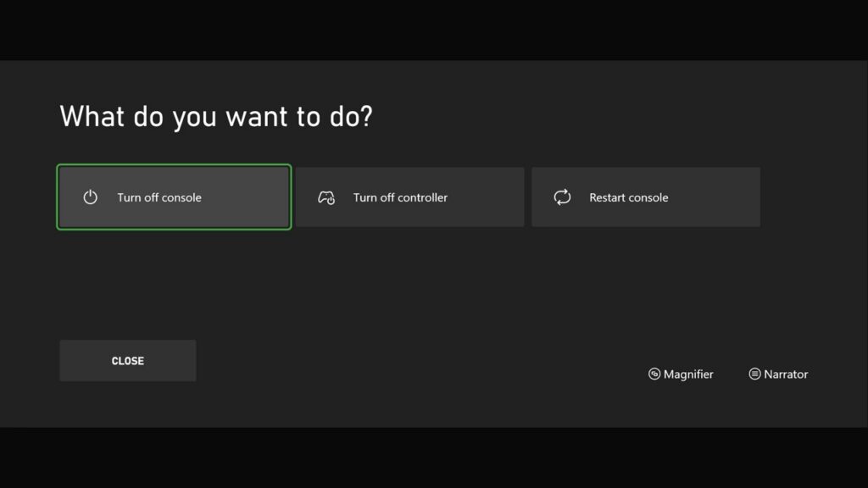868x488 pixels.
Task: Choose Turn off controller
Action: click(409, 197)
